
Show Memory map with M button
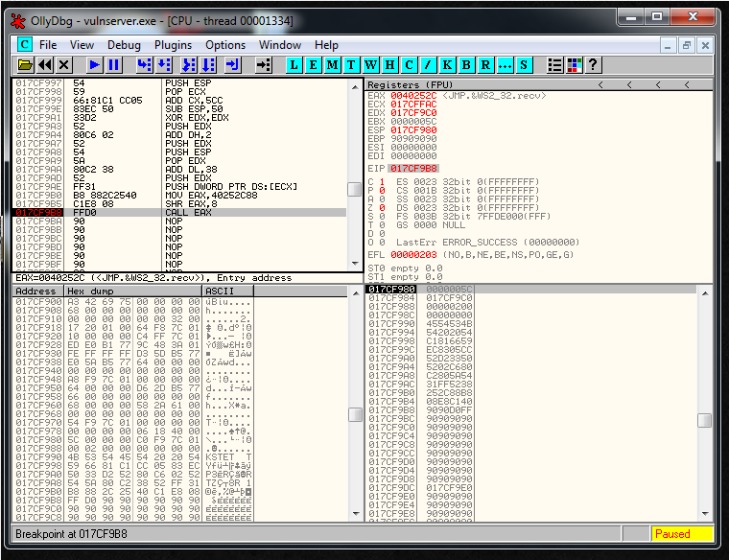tap(333, 65)
